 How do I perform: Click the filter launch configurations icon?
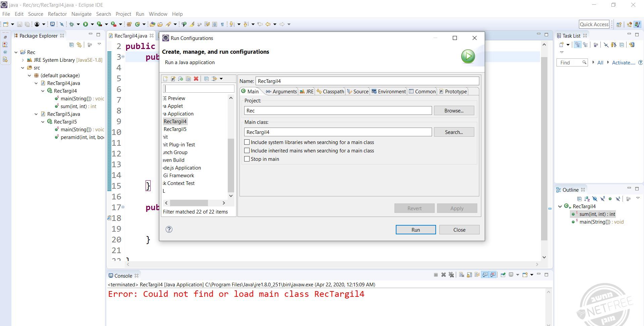[x=214, y=79]
